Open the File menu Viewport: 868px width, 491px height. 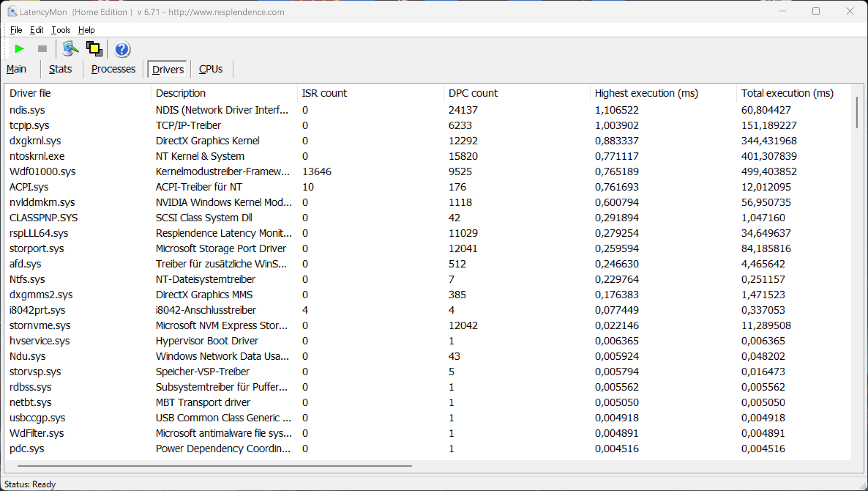pyautogui.click(x=16, y=30)
